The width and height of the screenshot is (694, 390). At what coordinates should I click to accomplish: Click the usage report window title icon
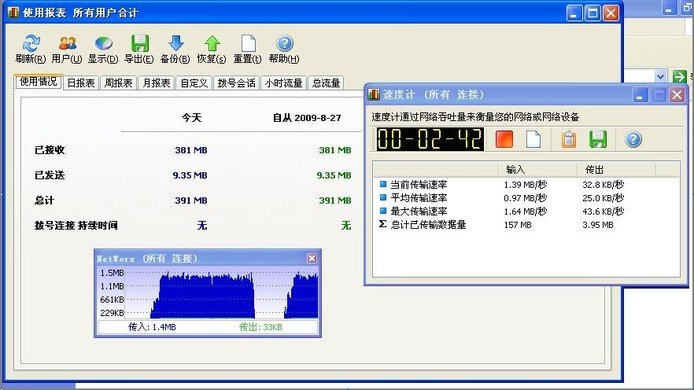pos(13,12)
